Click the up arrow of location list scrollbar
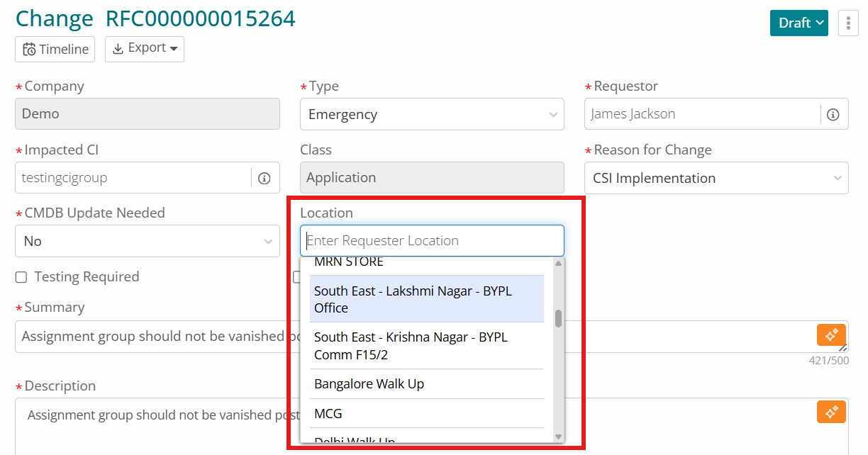868x455 pixels. [558, 264]
